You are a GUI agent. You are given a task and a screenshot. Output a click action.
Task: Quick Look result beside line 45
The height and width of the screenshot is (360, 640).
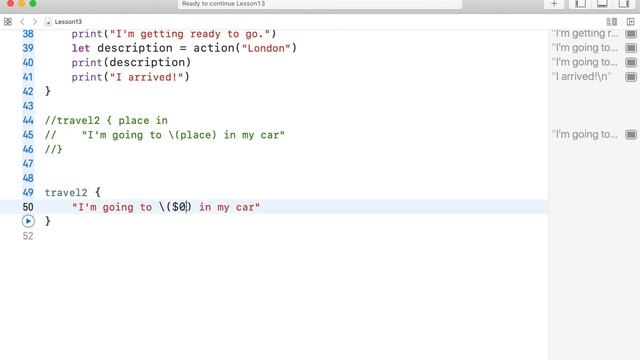631,135
